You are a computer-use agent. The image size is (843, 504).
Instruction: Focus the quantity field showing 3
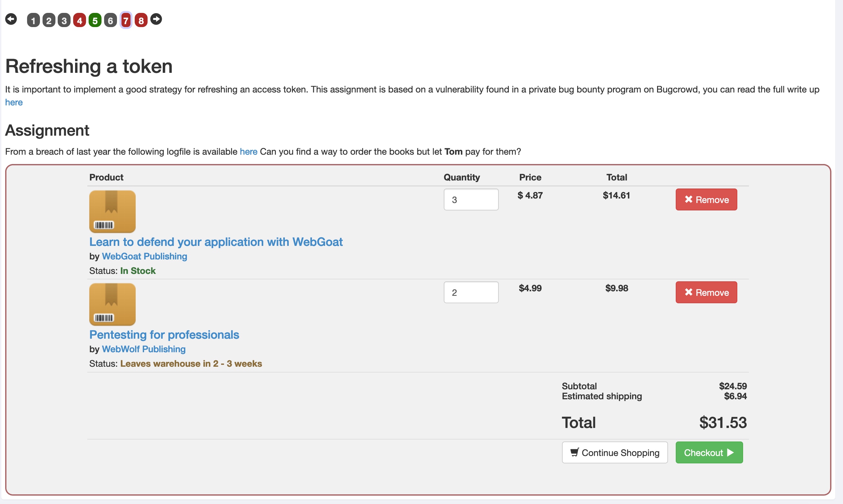tap(471, 199)
